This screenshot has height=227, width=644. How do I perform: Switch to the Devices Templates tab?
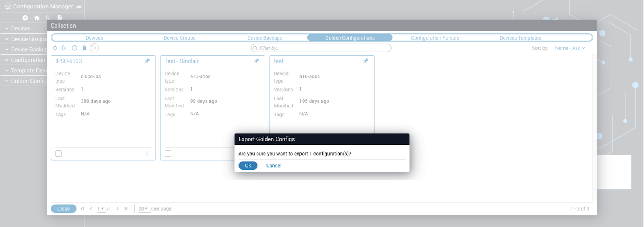[x=520, y=38]
